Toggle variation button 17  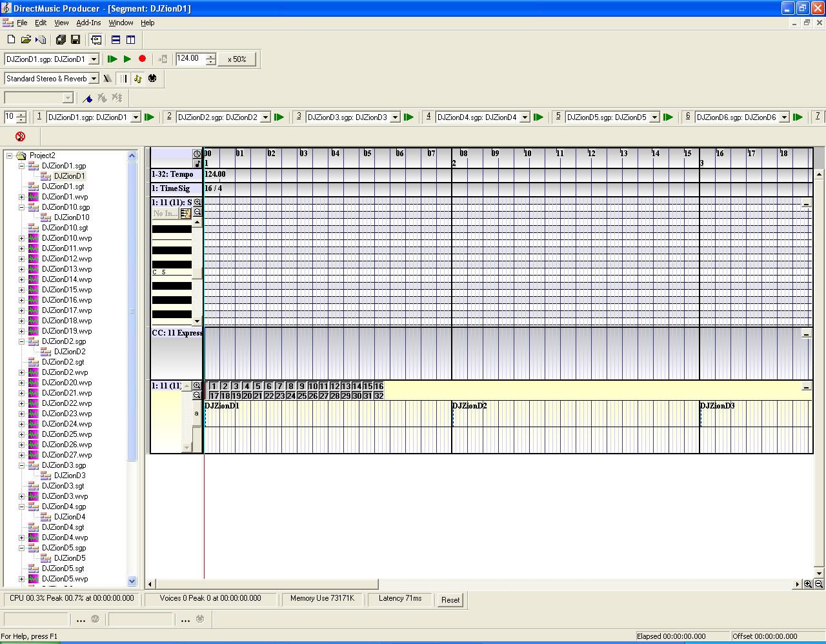214,396
